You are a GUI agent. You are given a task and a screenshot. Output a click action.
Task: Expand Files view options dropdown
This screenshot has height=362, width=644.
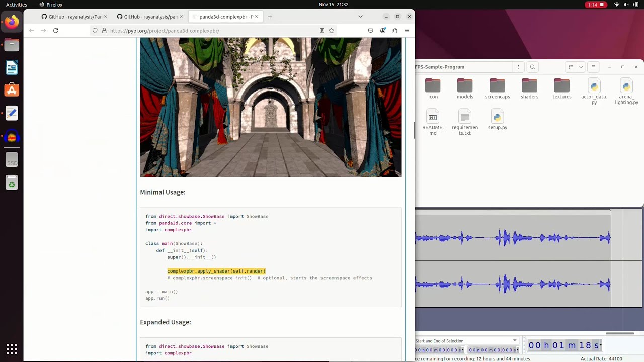[581, 67]
